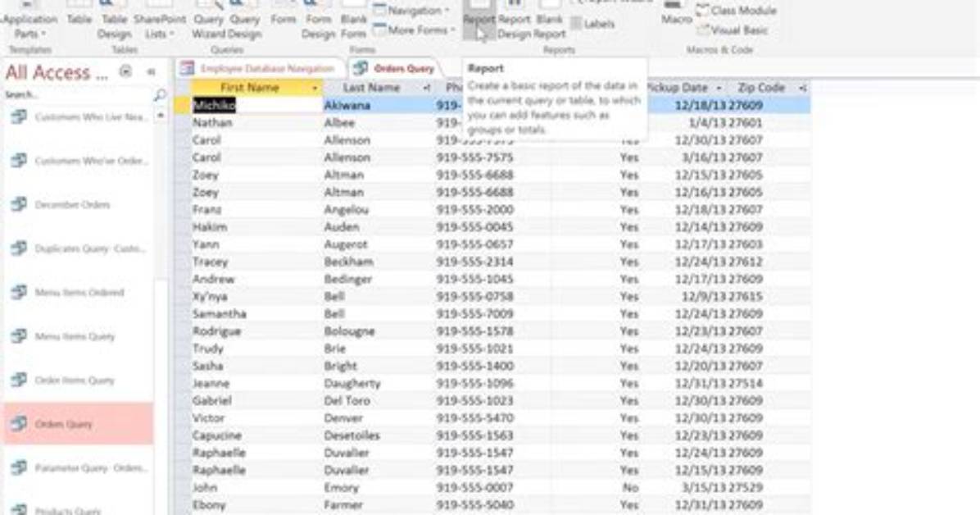Image resolution: width=980 pixels, height=515 pixels.
Task: Click the Report button in Reports group
Action: point(479,20)
